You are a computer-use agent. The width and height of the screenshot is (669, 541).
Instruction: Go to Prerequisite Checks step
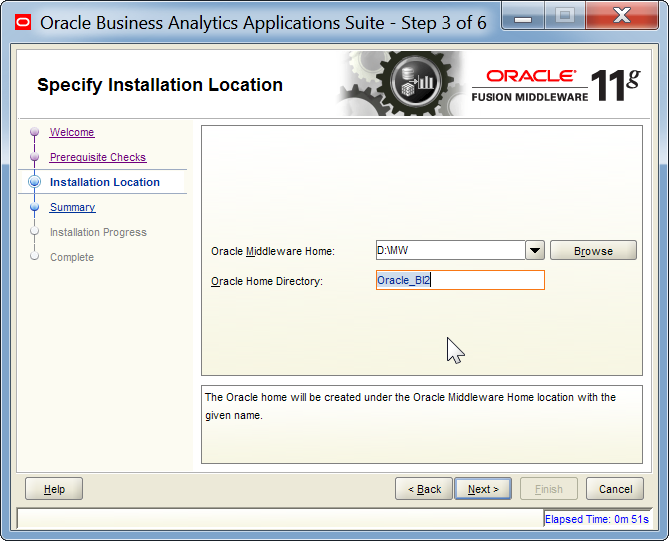[x=98, y=157]
